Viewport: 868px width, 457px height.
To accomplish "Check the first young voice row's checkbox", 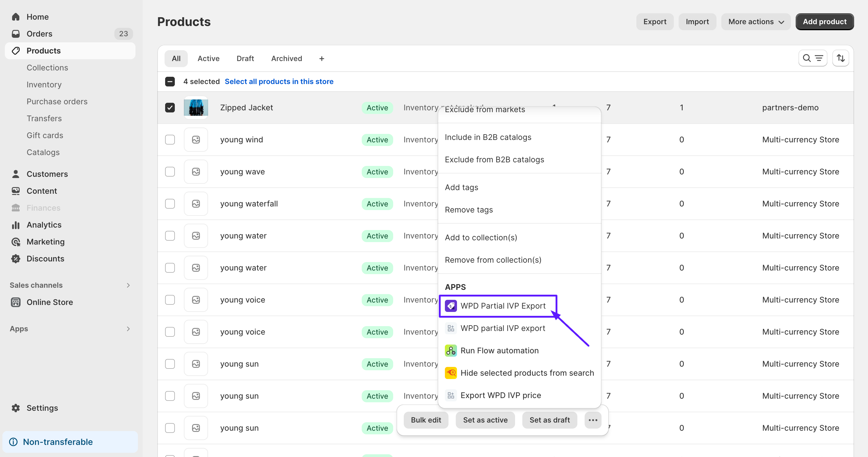I will [170, 300].
